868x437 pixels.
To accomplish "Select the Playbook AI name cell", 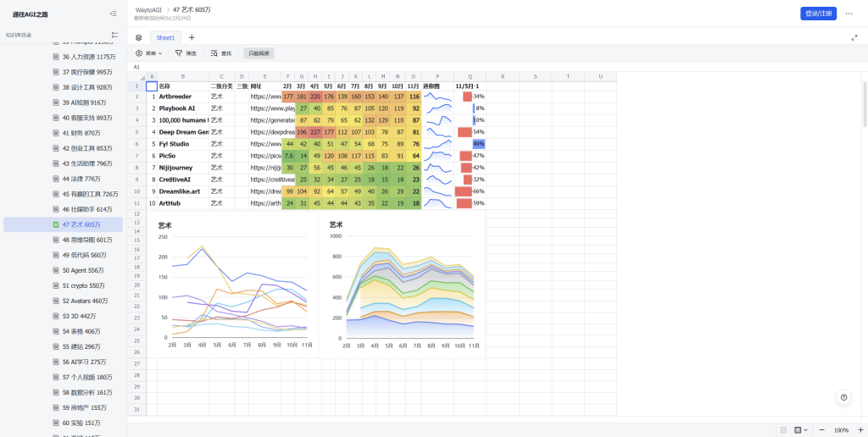I will coord(183,108).
